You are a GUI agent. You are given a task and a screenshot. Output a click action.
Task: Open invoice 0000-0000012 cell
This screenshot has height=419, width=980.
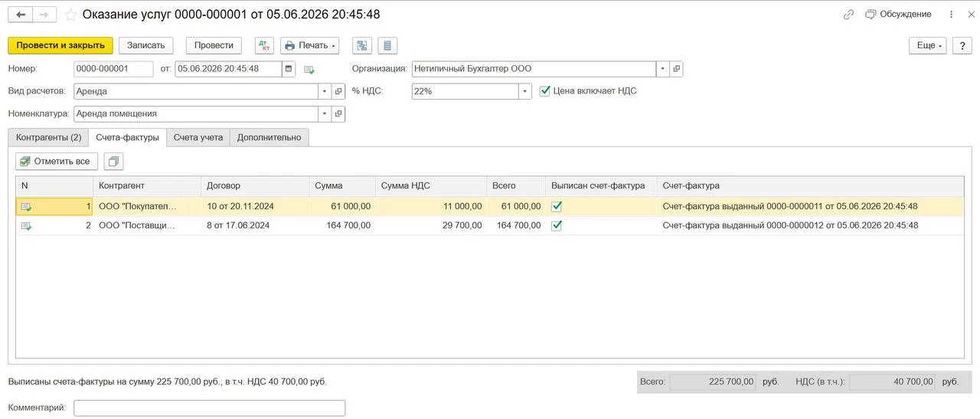[x=811, y=226]
